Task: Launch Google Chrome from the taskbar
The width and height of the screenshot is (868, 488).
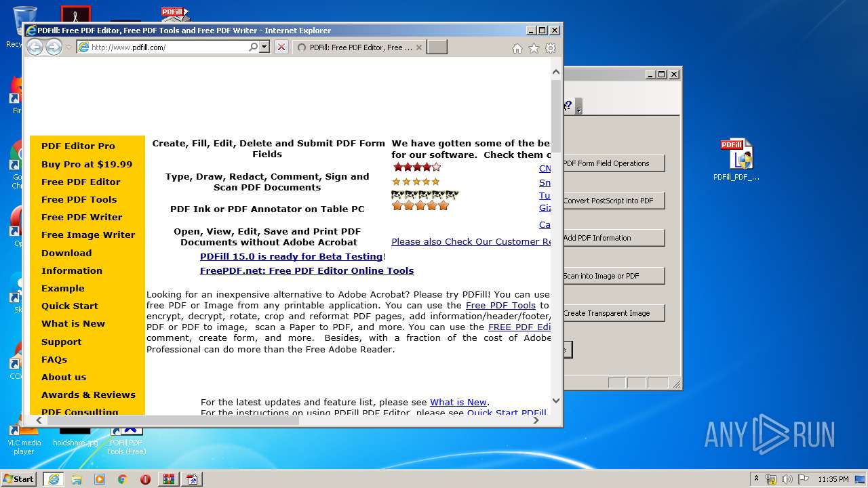Action: pyautogui.click(x=123, y=479)
